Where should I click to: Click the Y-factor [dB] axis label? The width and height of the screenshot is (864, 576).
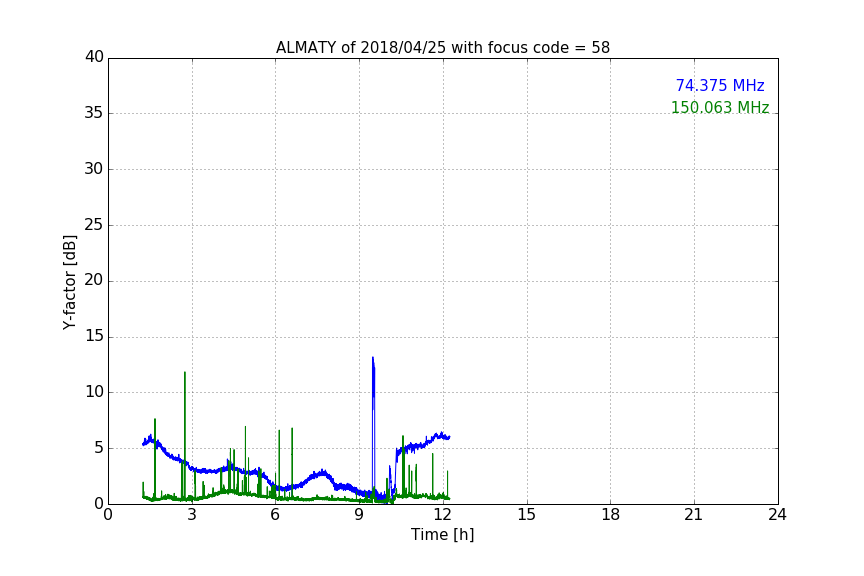click(69, 282)
